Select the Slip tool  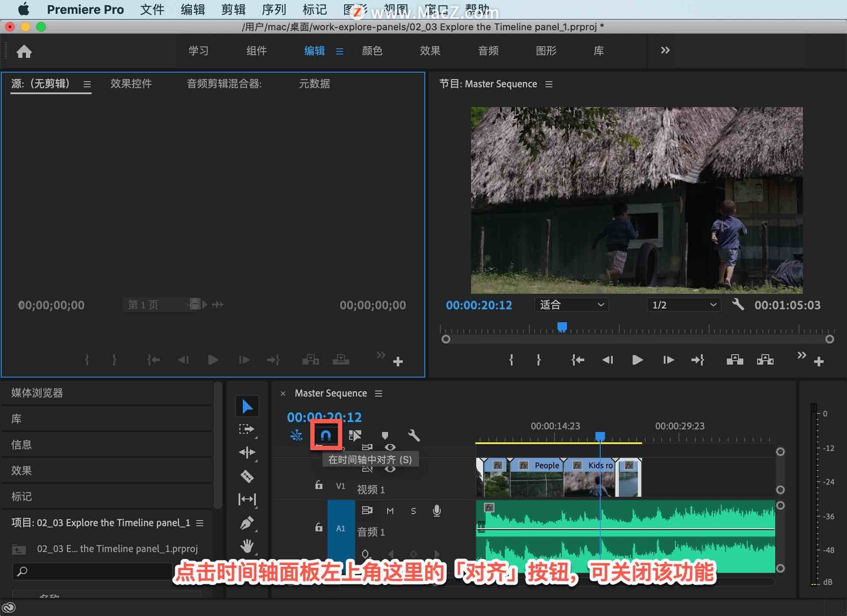[x=247, y=499]
